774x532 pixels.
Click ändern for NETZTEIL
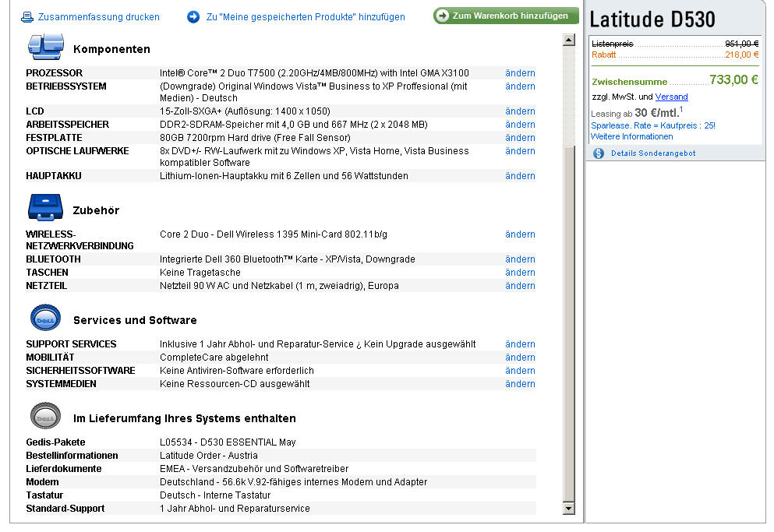(520, 286)
